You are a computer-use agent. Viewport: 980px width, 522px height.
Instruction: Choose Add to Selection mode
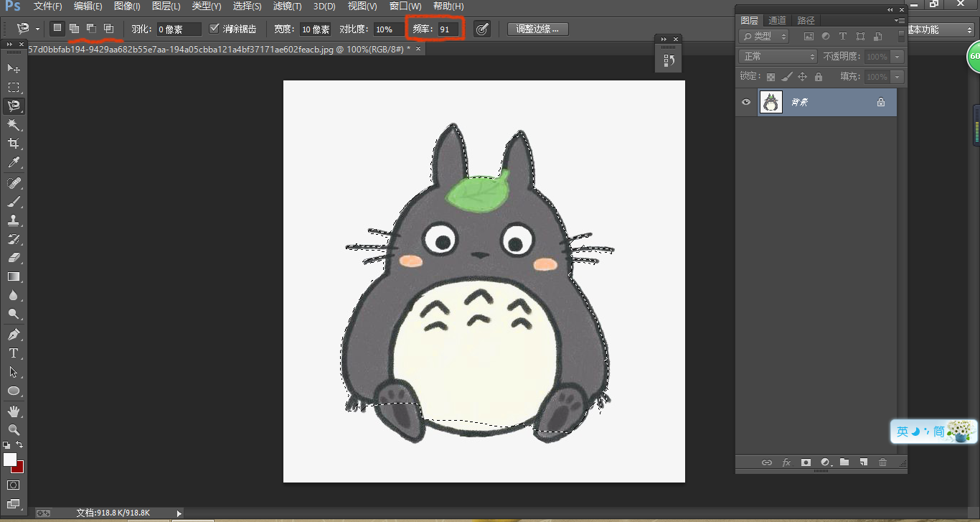(x=74, y=28)
